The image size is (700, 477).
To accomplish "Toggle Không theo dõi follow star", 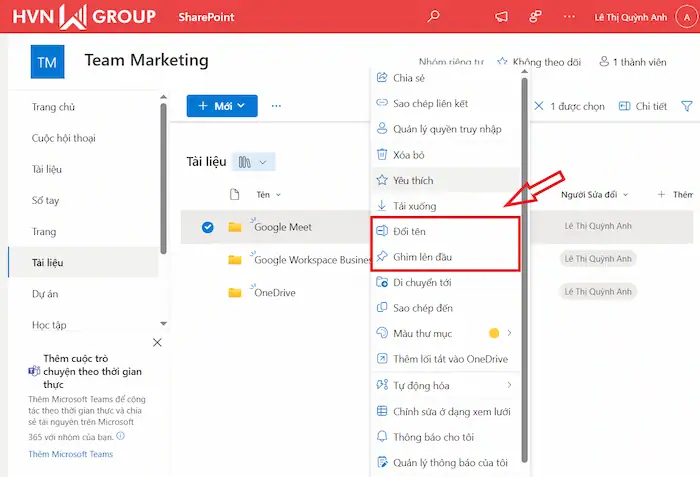I will coord(503,61).
